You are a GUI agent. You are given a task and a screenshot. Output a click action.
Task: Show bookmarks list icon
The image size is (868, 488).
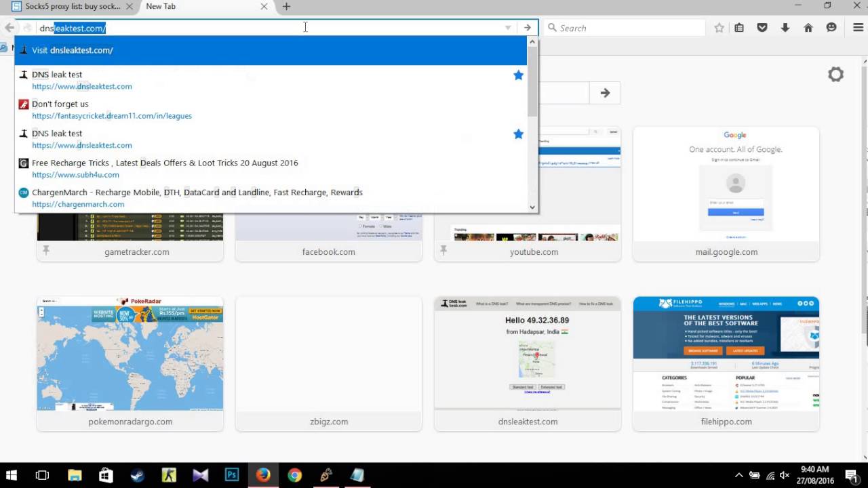(x=739, y=28)
